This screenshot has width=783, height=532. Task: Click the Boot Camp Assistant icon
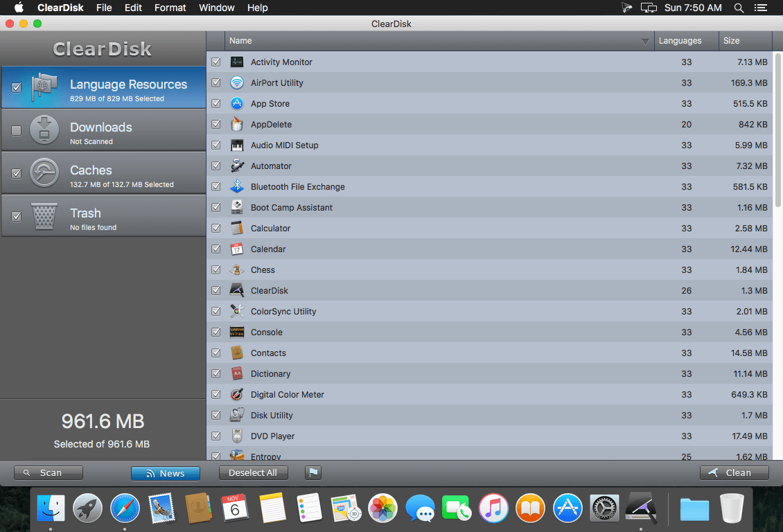237,208
